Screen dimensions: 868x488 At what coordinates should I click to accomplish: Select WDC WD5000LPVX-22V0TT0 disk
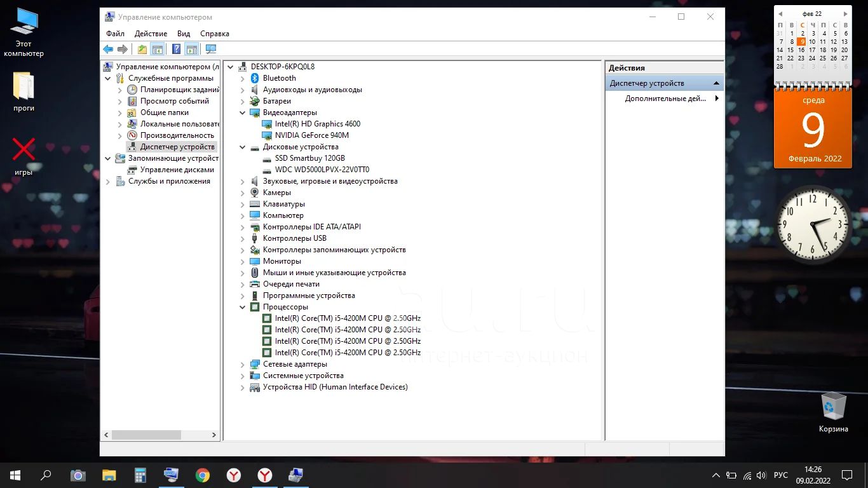click(322, 170)
